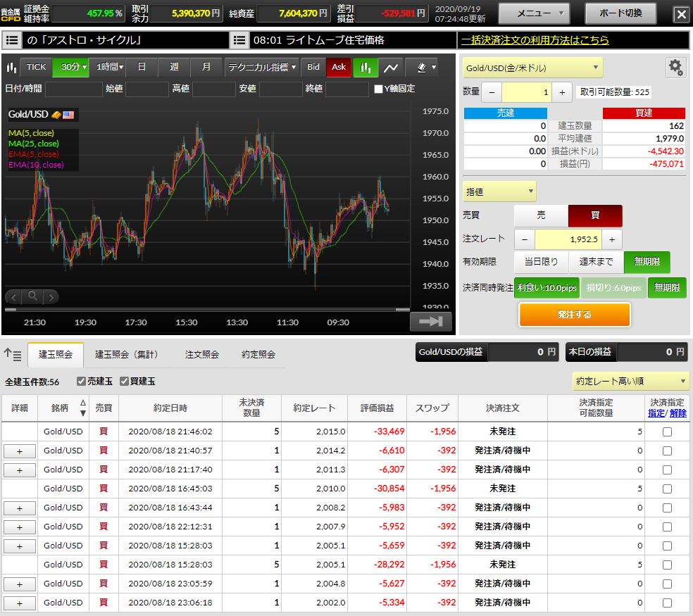Image resolution: width=693 pixels, height=616 pixels.
Task: Select 週 weekly chart interval
Action: [174, 67]
